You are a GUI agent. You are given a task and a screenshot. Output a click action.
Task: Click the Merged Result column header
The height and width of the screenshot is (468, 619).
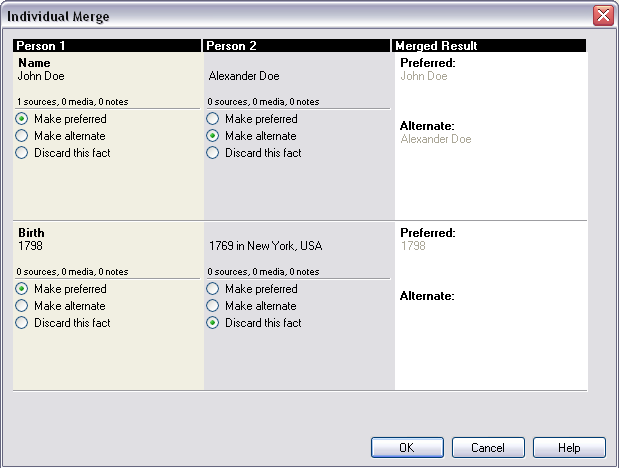coord(490,46)
